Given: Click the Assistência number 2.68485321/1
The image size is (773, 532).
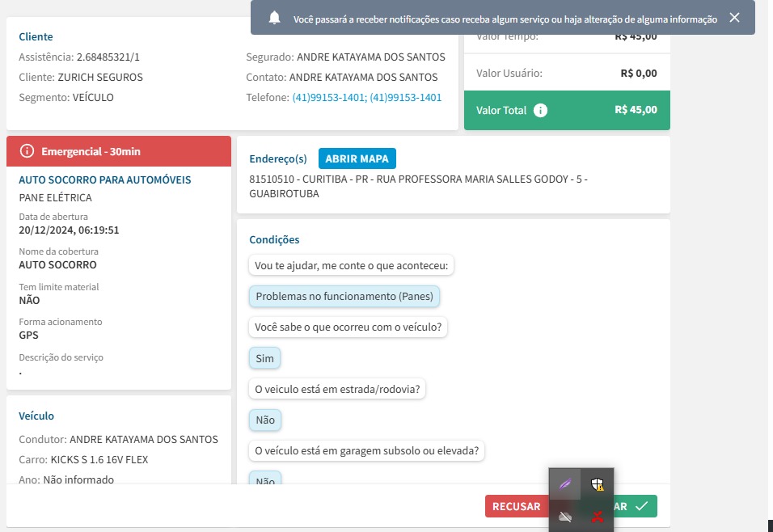Looking at the screenshot, I should click(x=108, y=57).
